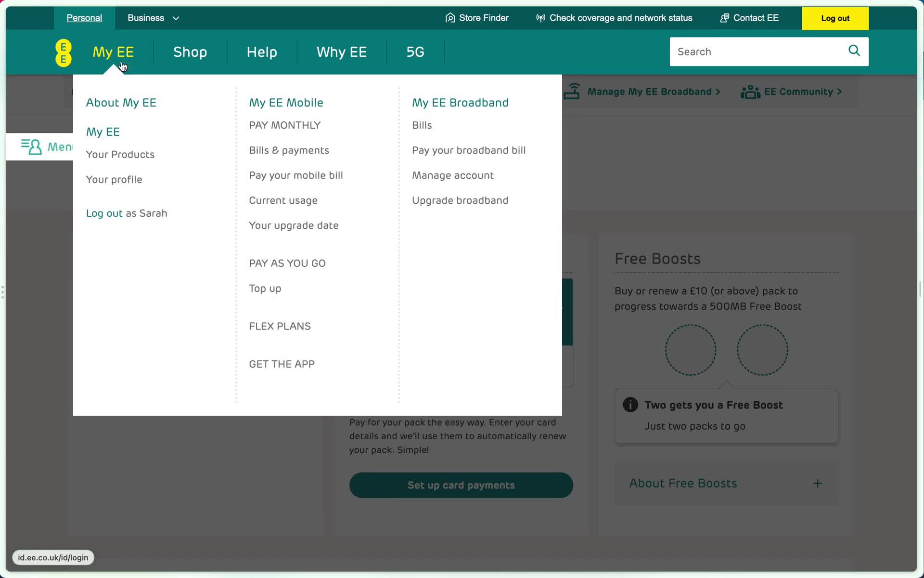The image size is (924, 578).
Task: Click 'Just two packs to go' text
Action: pyautogui.click(x=695, y=426)
